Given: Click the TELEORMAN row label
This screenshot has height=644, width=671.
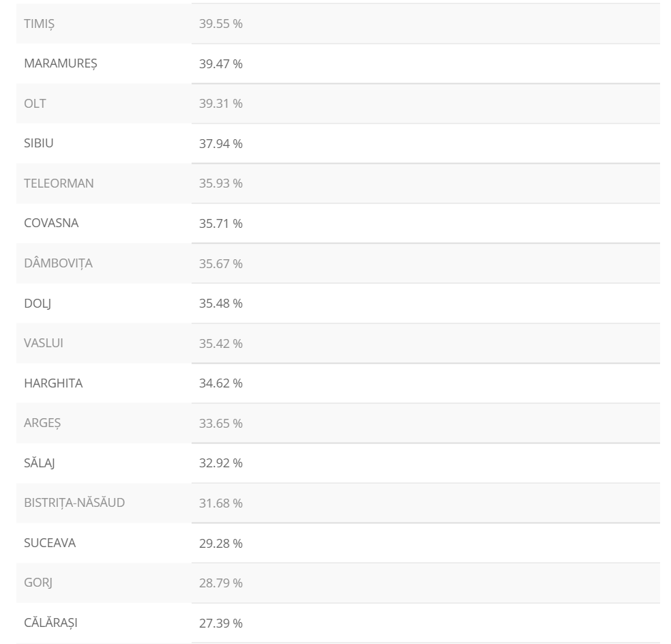Looking at the screenshot, I should click(x=59, y=184).
